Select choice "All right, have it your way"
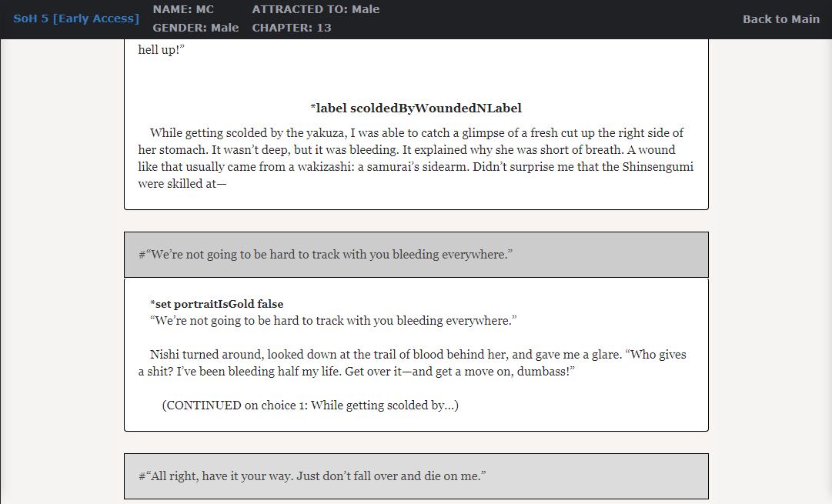The height and width of the screenshot is (504, 832). (x=416, y=476)
